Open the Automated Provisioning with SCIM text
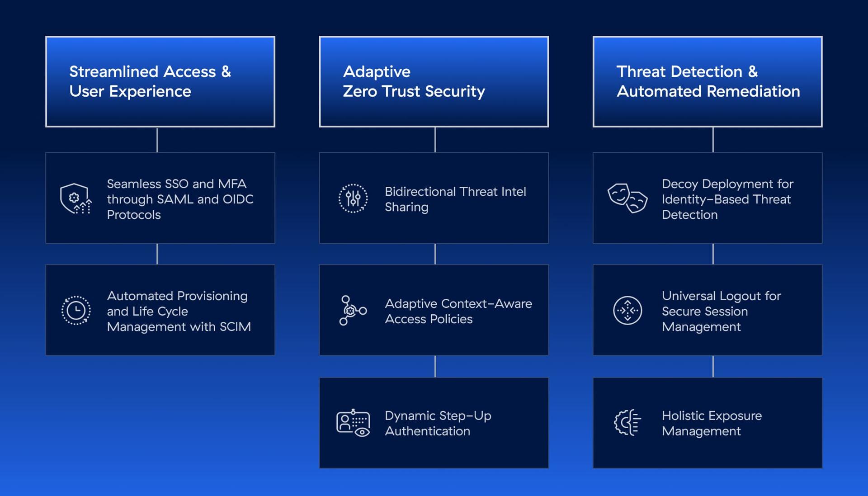 179,311
